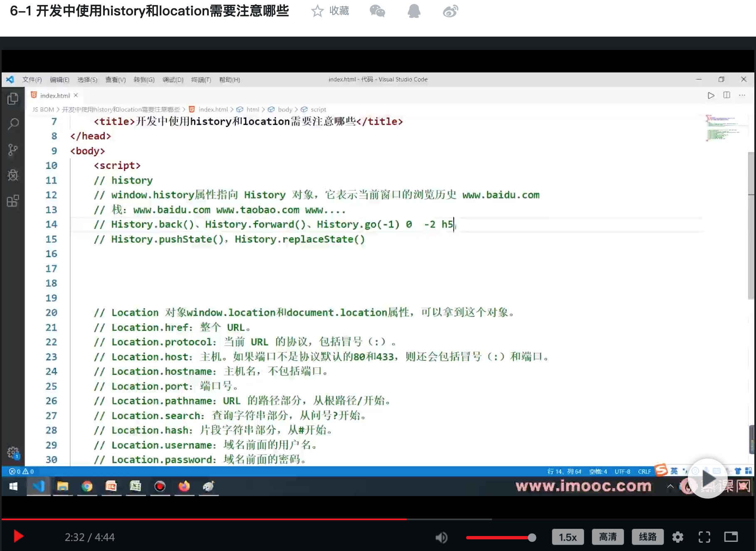
Task: Open the 选择(S) menu
Action: point(87,79)
